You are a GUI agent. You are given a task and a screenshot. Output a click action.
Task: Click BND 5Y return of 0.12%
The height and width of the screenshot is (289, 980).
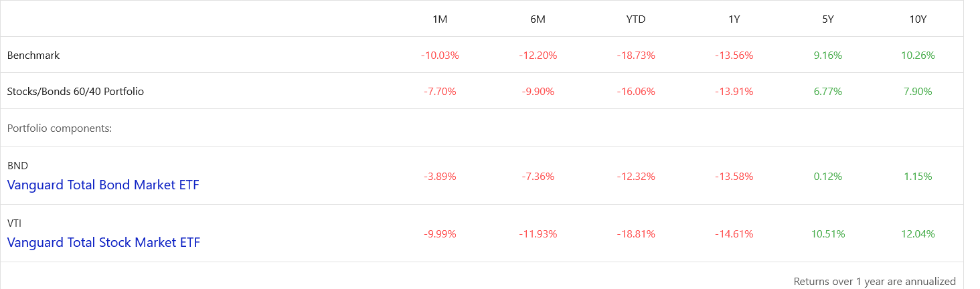[x=827, y=177]
